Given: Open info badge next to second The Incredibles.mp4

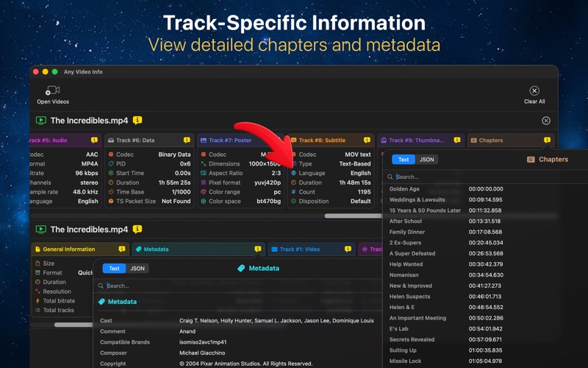Looking at the screenshot, I should pyautogui.click(x=137, y=229).
